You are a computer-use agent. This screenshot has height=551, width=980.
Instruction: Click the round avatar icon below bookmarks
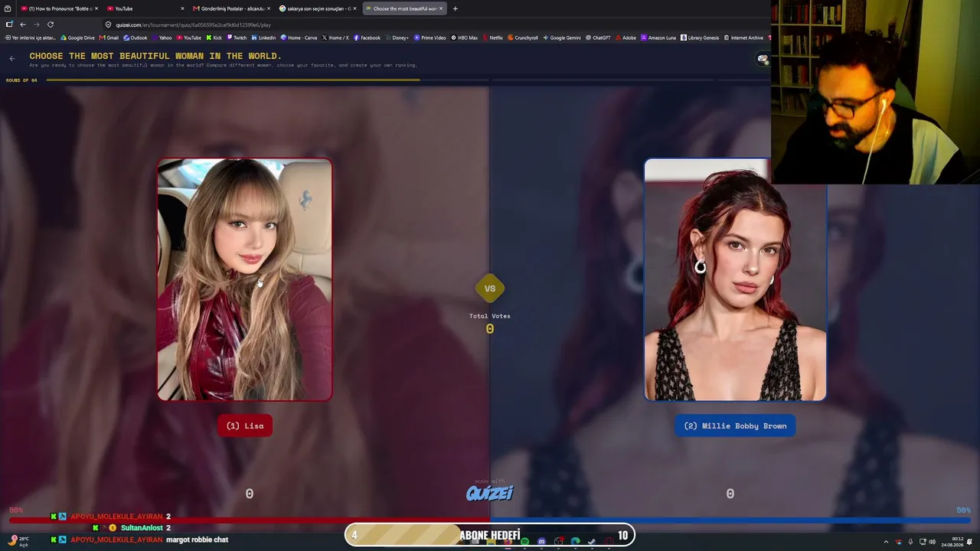click(763, 59)
